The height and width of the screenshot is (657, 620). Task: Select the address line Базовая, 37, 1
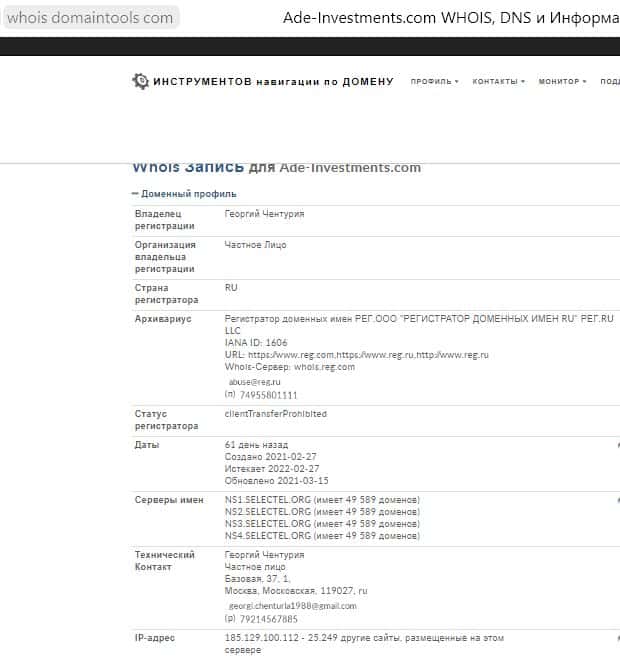pyautogui.click(x=258, y=579)
